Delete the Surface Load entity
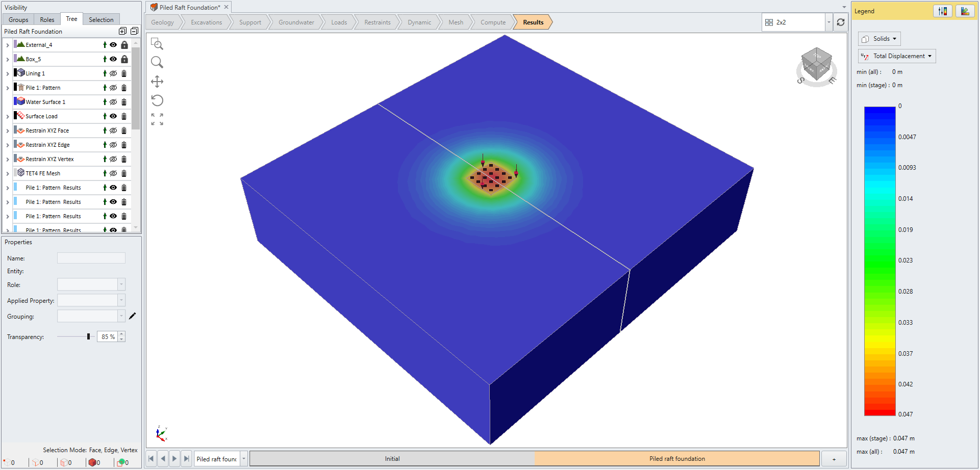This screenshot has width=980, height=470. pyautogui.click(x=124, y=116)
